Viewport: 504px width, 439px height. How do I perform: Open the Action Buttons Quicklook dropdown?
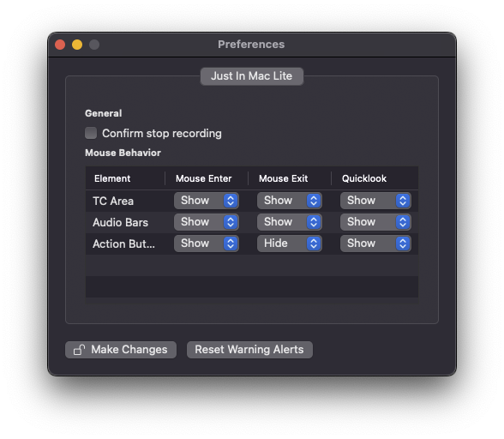pos(375,244)
